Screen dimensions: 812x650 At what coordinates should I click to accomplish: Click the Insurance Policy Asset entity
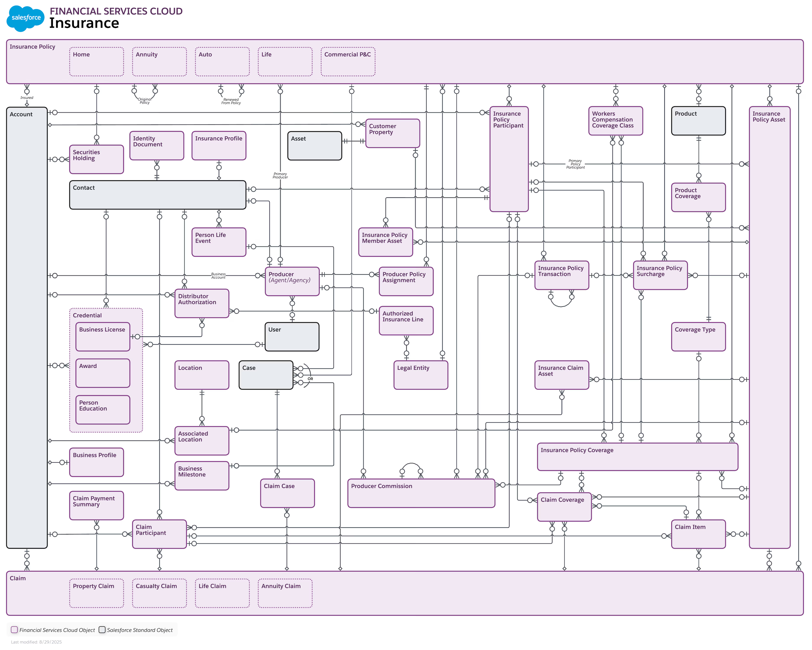click(x=770, y=327)
